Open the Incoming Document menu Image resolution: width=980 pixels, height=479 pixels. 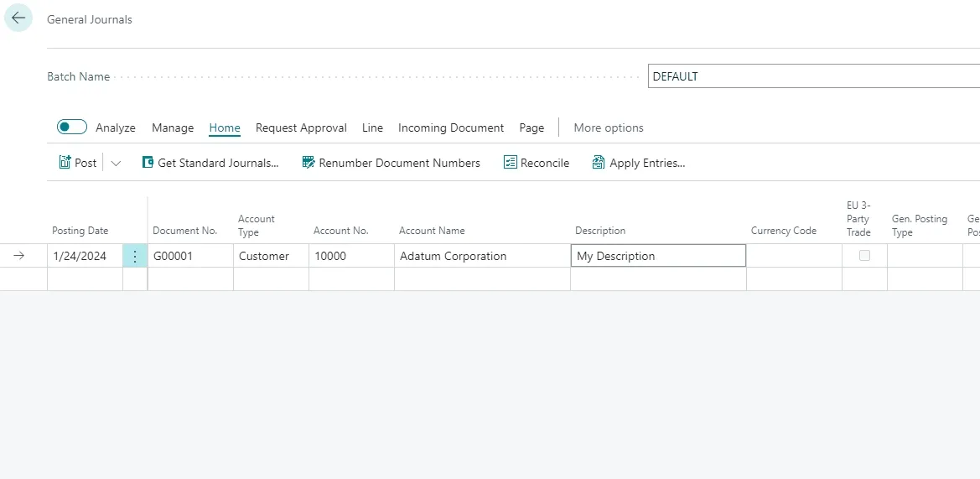click(x=451, y=128)
